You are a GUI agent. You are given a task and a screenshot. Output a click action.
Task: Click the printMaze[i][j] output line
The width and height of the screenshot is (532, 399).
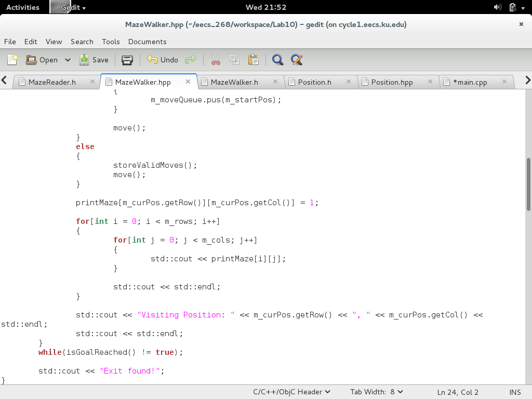pos(218,259)
